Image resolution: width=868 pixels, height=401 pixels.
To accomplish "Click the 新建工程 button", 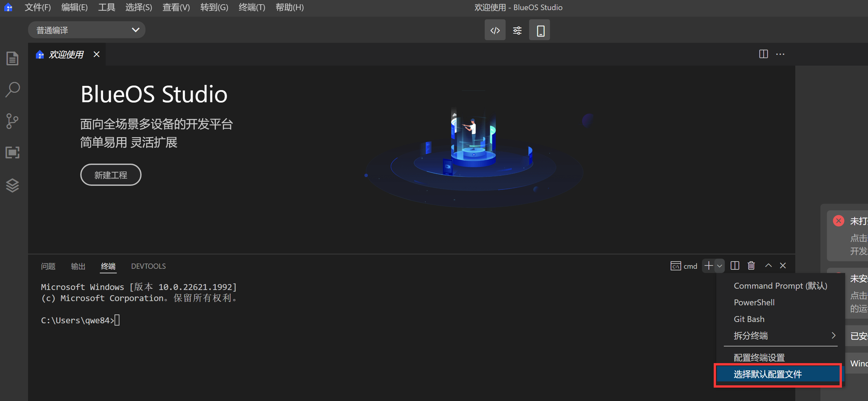I will click(x=111, y=175).
